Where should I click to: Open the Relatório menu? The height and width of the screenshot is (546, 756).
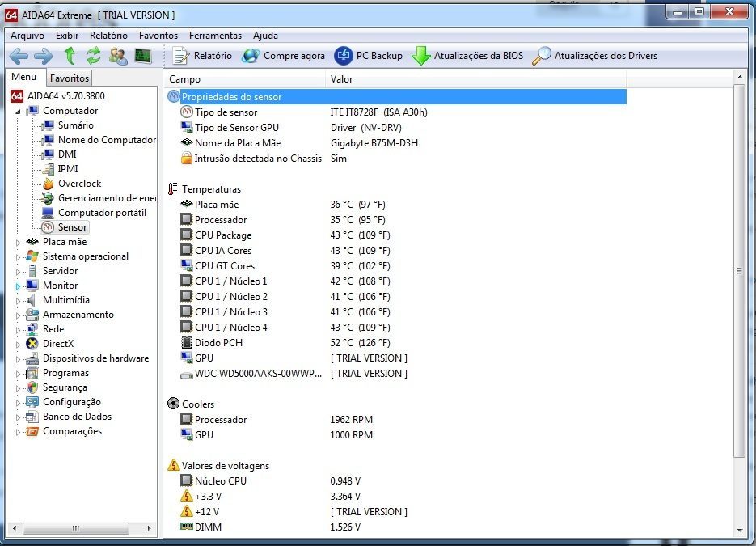[108, 36]
